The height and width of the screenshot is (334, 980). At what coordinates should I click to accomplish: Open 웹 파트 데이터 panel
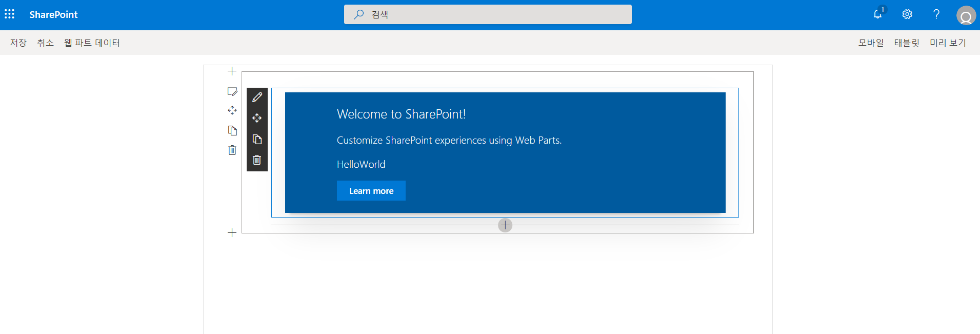pos(92,43)
